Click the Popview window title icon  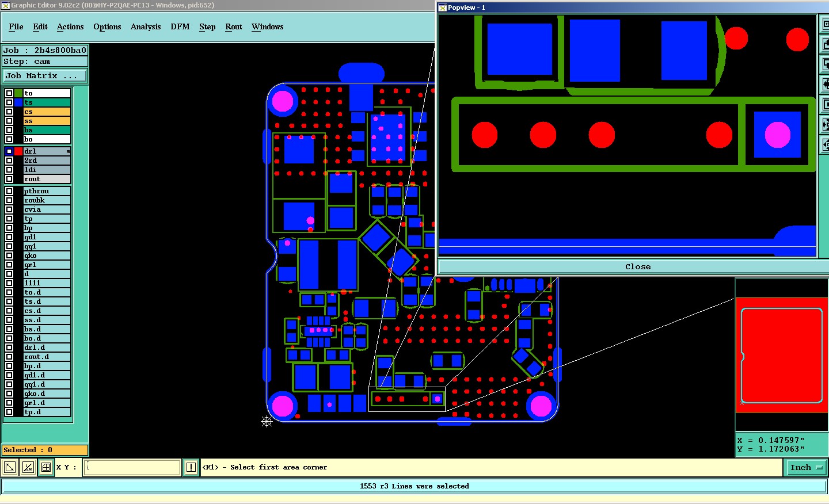[443, 7]
